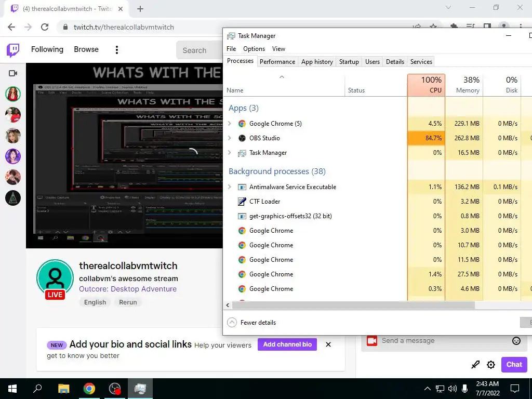Click the Rerun tag
532x399 pixels.
[x=128, y=302]
